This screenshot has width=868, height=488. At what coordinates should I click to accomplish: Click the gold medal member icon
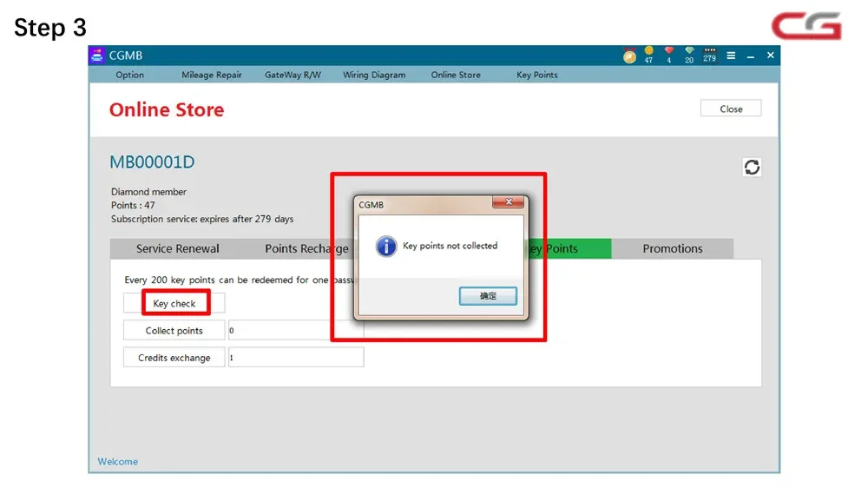[629, 56]
